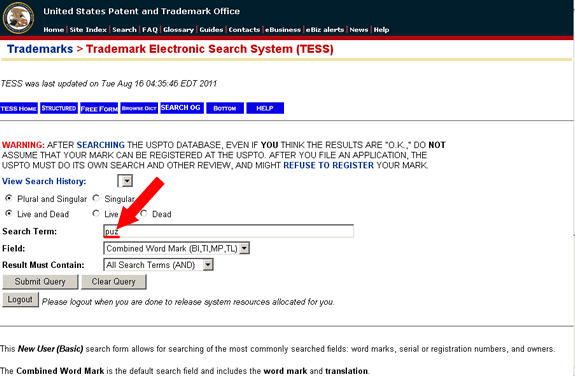Screen dimensions: 575x376
Task: Select the Dead only radio button
Action: point(144,213)
